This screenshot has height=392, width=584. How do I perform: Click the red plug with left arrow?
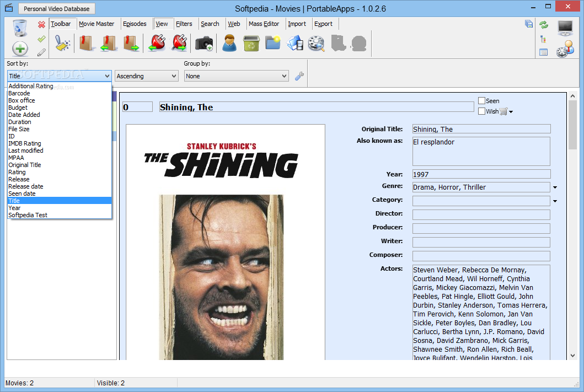coord(157,43)
